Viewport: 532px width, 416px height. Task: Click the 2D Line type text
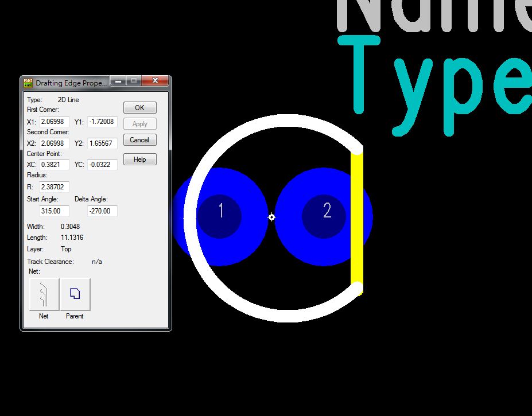pos(68,100)
